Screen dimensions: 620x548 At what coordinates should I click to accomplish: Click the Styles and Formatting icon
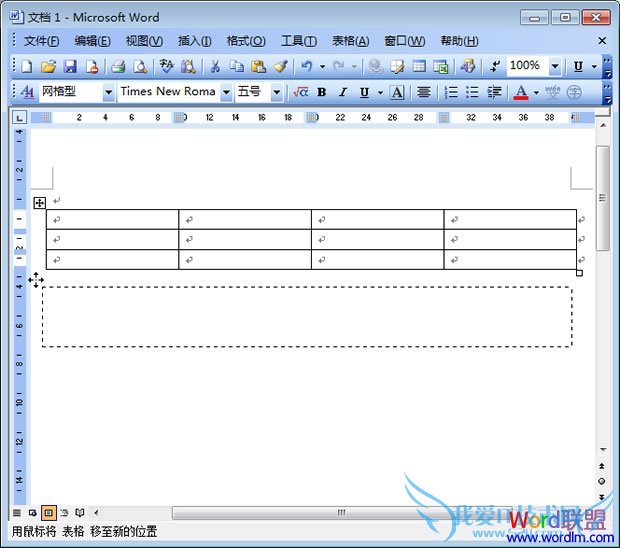pyautogui.click(x=27, y=92)
